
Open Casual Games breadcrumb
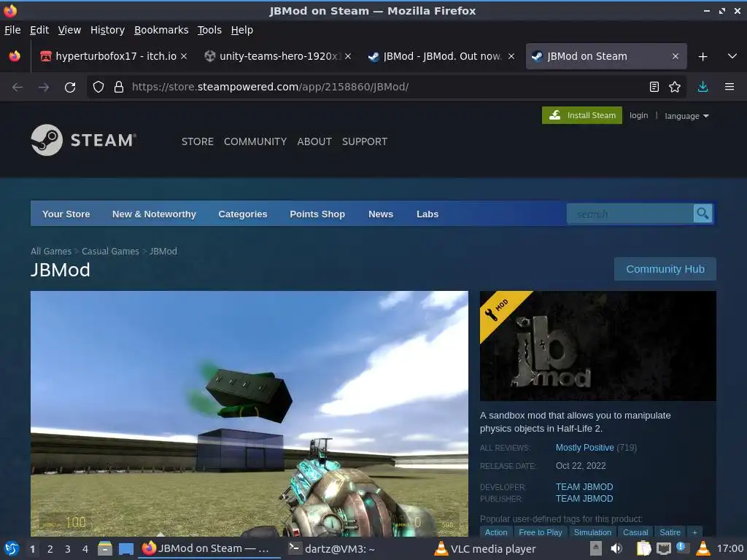[x=110, y=251]
